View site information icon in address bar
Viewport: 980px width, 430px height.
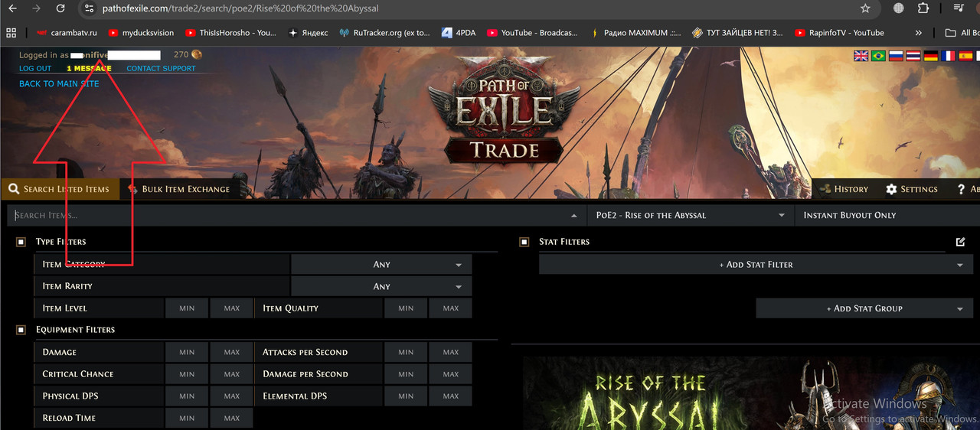tap(89, 8)
